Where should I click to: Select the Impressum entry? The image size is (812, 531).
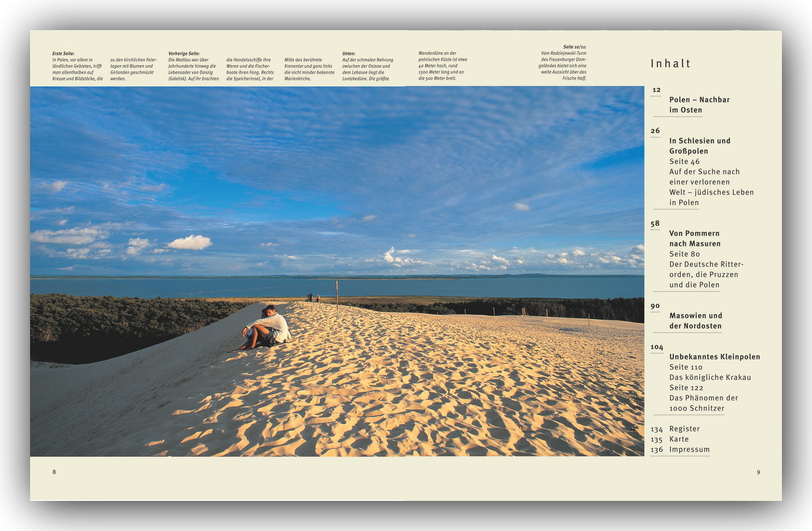(689, 450)
